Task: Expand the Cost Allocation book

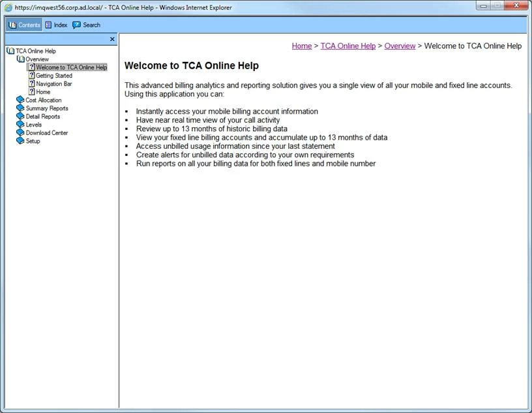Action: click(20, 100)
